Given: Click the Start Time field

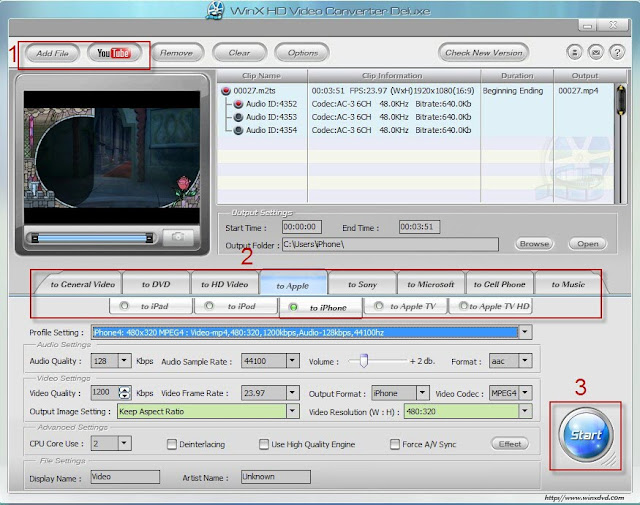Looking at the screenshot, I should [302, 227].
